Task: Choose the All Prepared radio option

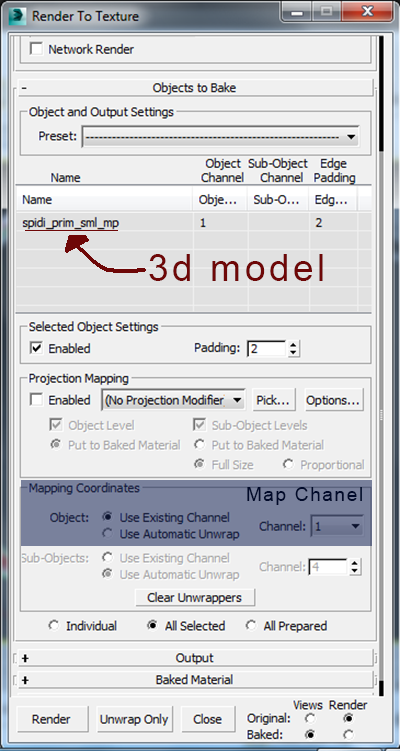Action: pos(251,626)
